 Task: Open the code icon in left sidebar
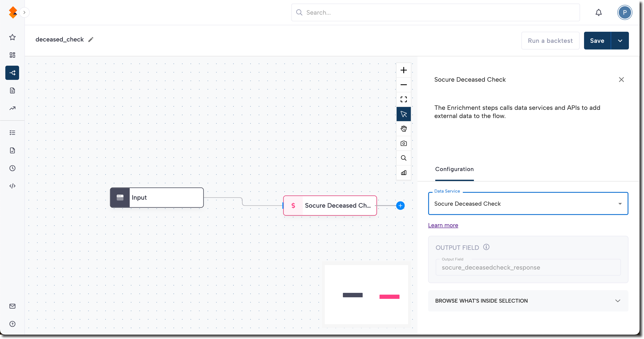point(12,186)
